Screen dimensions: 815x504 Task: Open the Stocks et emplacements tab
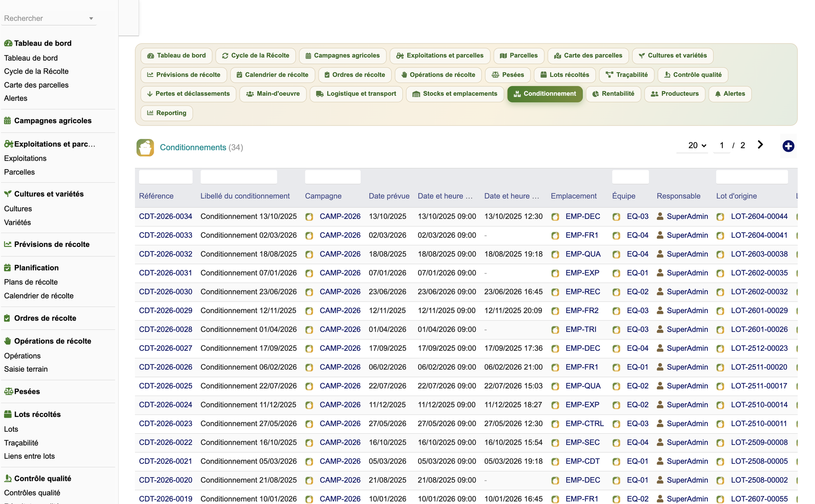click(x=455, y=94)
